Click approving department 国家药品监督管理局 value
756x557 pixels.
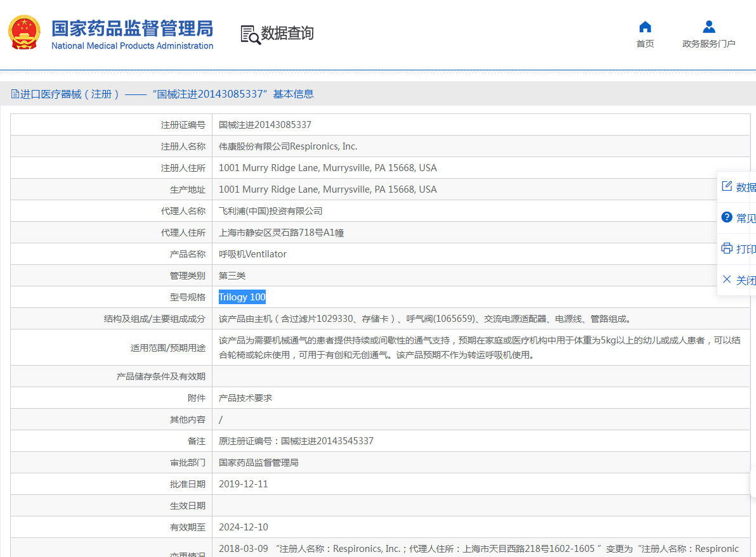pos(259,463)
